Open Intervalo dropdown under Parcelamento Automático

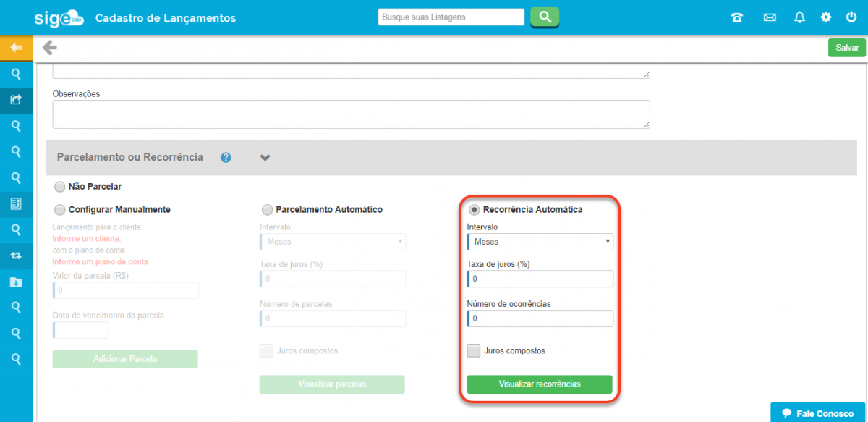pyautogui.click(x=333, y=242)
